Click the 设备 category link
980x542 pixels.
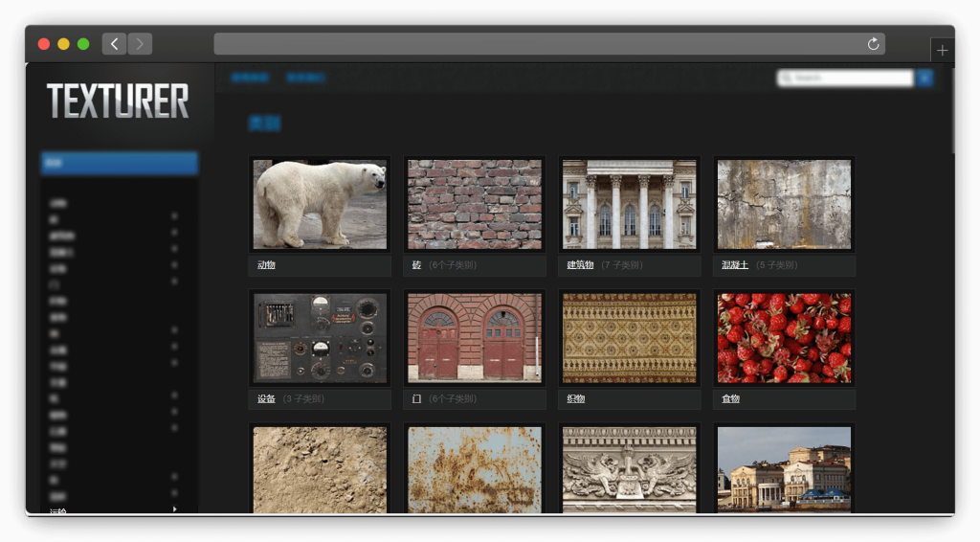(x=266, y=399)
